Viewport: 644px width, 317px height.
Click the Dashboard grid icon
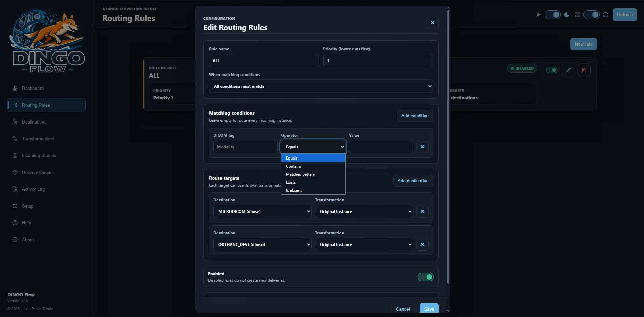tap(15, 88)
